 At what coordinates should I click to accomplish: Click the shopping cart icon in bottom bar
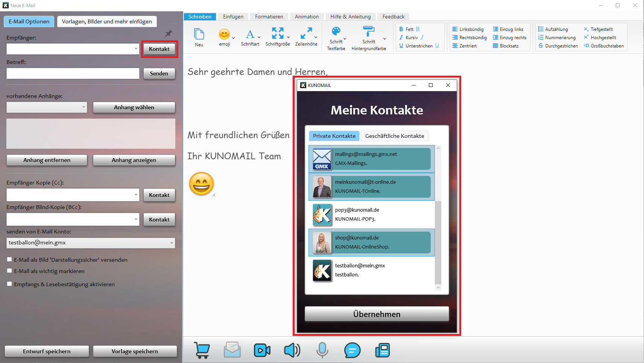click(202, 350)
